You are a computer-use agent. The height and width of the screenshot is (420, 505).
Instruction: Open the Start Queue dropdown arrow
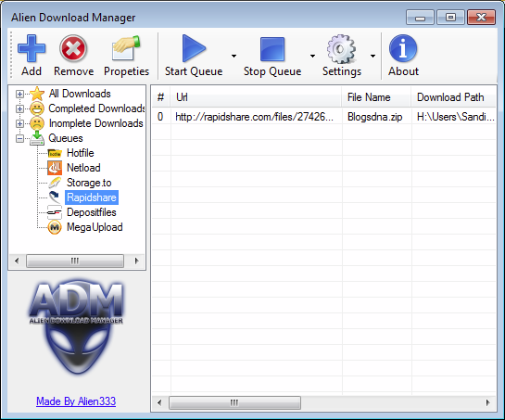coord(234,56)
